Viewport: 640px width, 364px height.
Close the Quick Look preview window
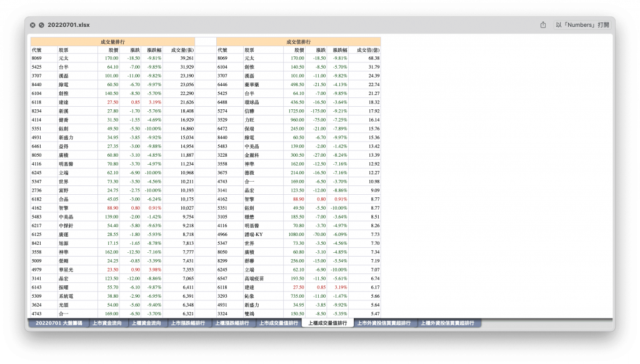coord(32,25)
